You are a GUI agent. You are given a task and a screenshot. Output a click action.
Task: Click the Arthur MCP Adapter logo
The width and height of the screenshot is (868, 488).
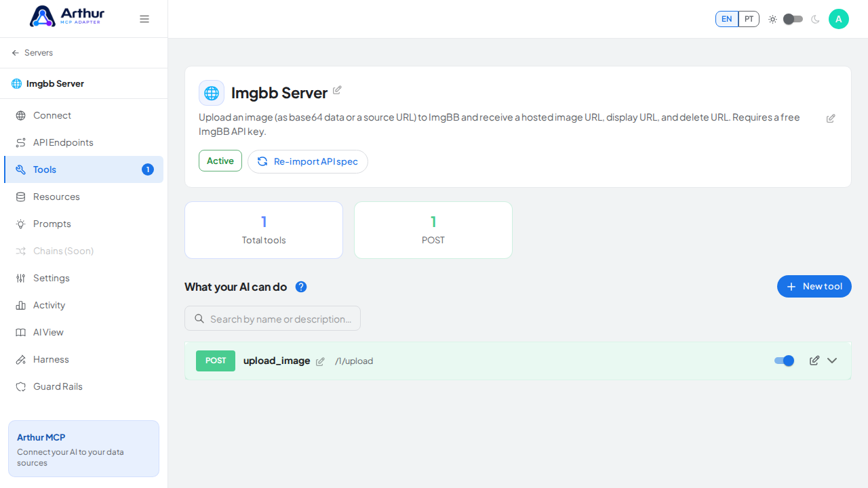click(x=67, y=16)
